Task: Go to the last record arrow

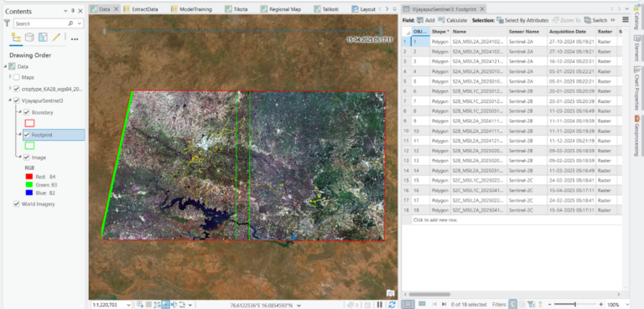Action: pos(444,305)
